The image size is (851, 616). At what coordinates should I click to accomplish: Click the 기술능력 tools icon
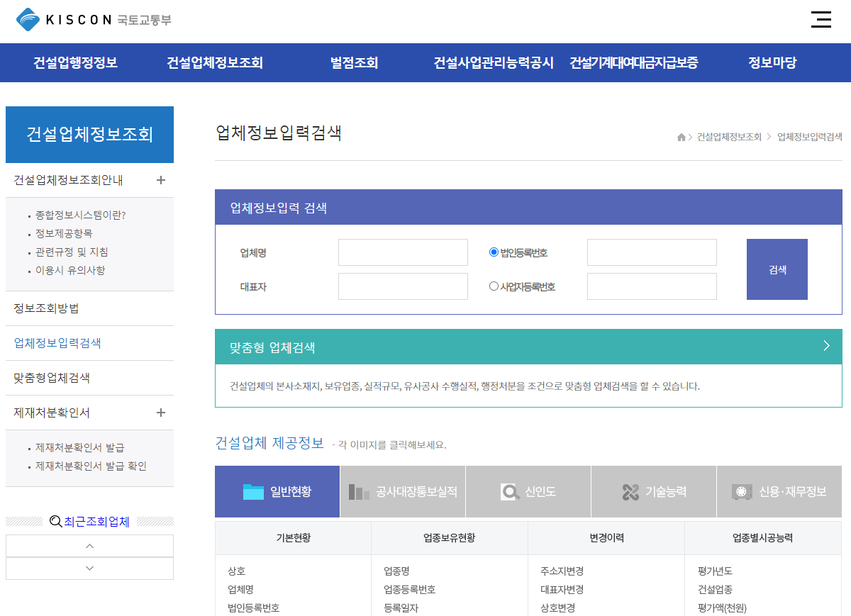coord(630,491)
